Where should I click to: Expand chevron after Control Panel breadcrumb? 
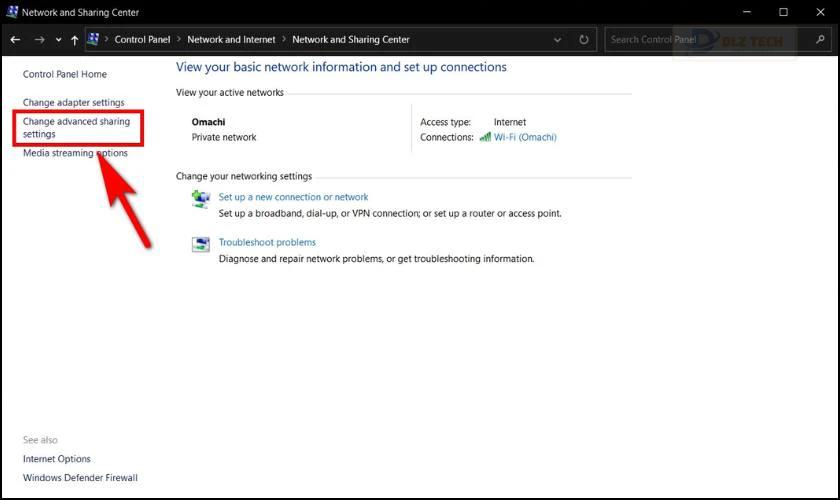179,39
